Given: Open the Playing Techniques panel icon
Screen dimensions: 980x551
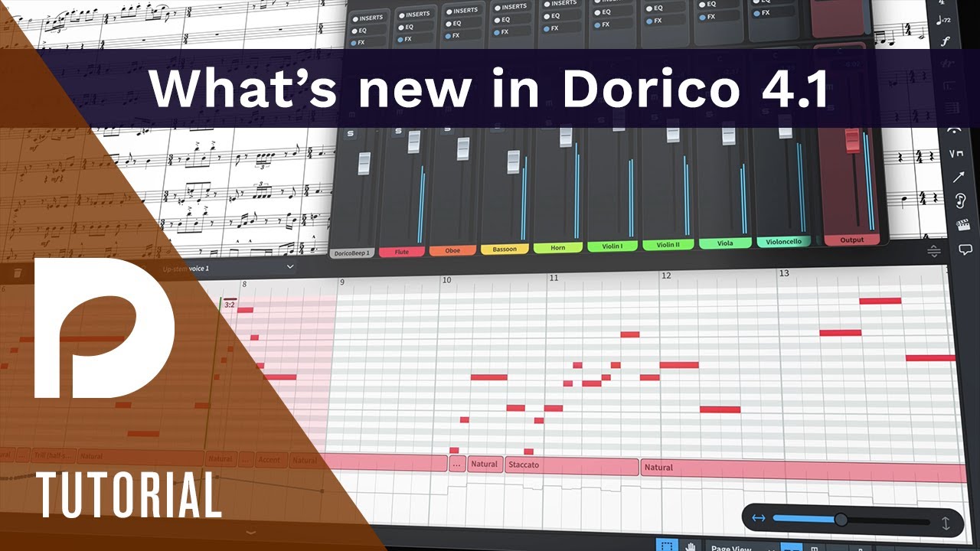Looking at the screenshot, I should pos(956,154).
